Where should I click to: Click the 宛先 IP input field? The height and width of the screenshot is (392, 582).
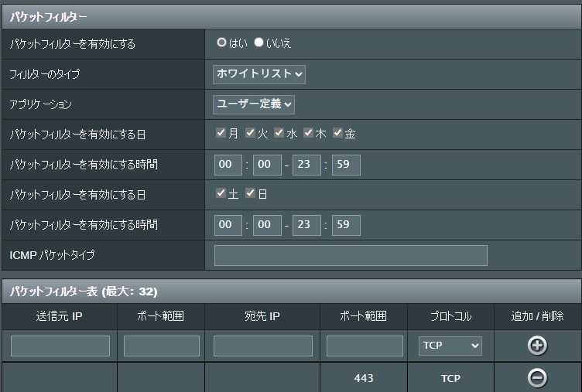pyautogui.click(x=263, y=346)
